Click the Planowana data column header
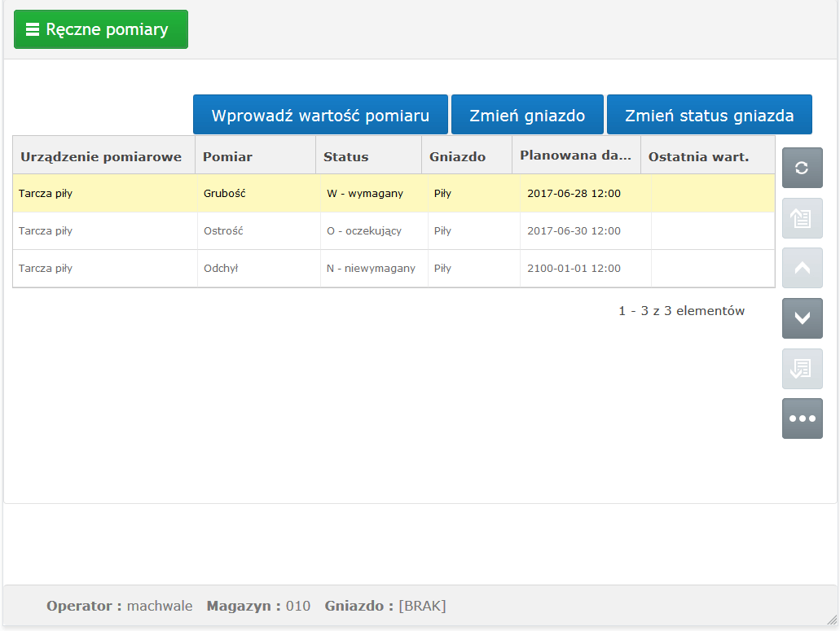Image resolution: width=840 pixels, height=631 pixels. (x=575, y=155)
